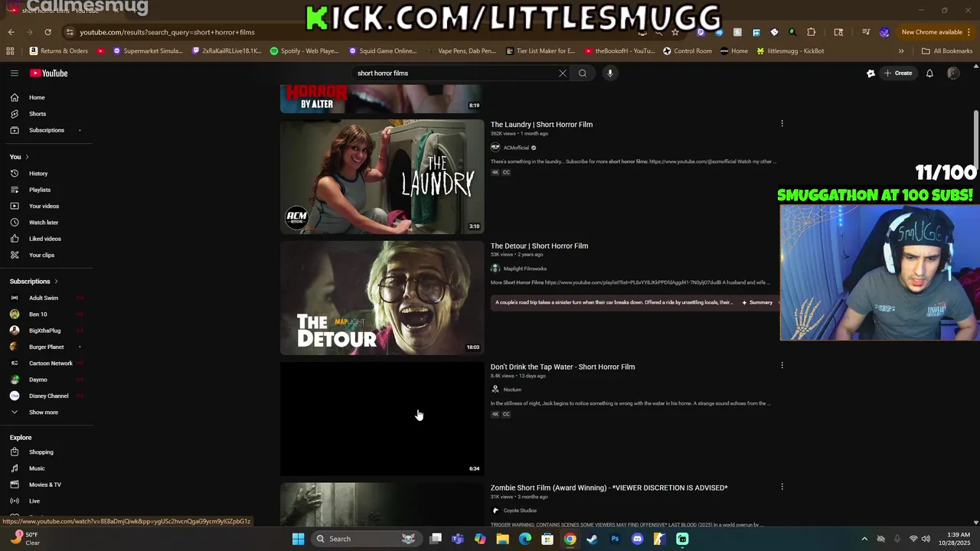The height and width of the screenshot is (551, 980).
Task: Open the Coyote Studios channel link
Action: click(x=520, y=510)
